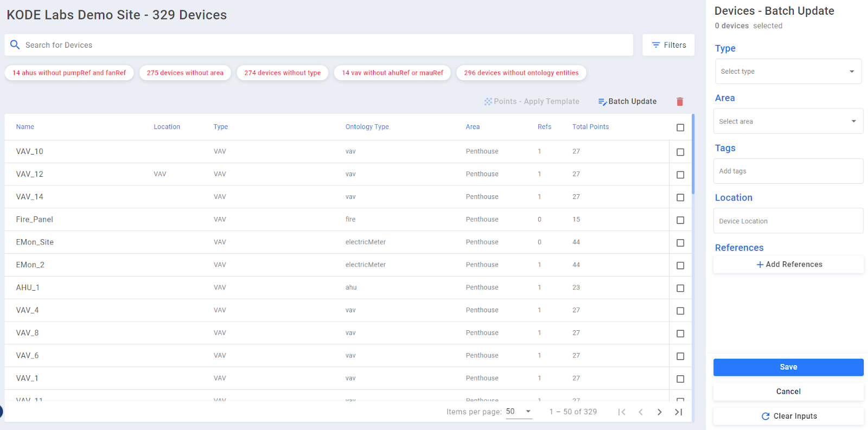The image size is (868, 430).
Task: Save the batch update changes
Action: point(788,367)
